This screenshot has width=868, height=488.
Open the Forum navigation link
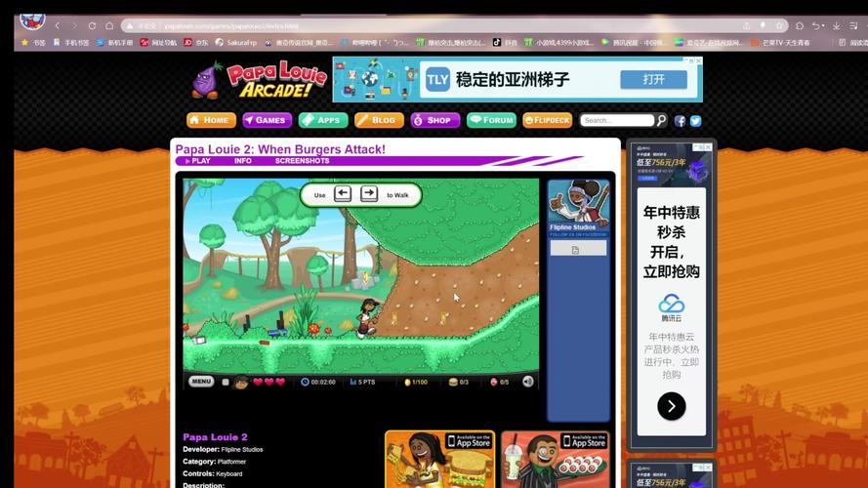491,120
